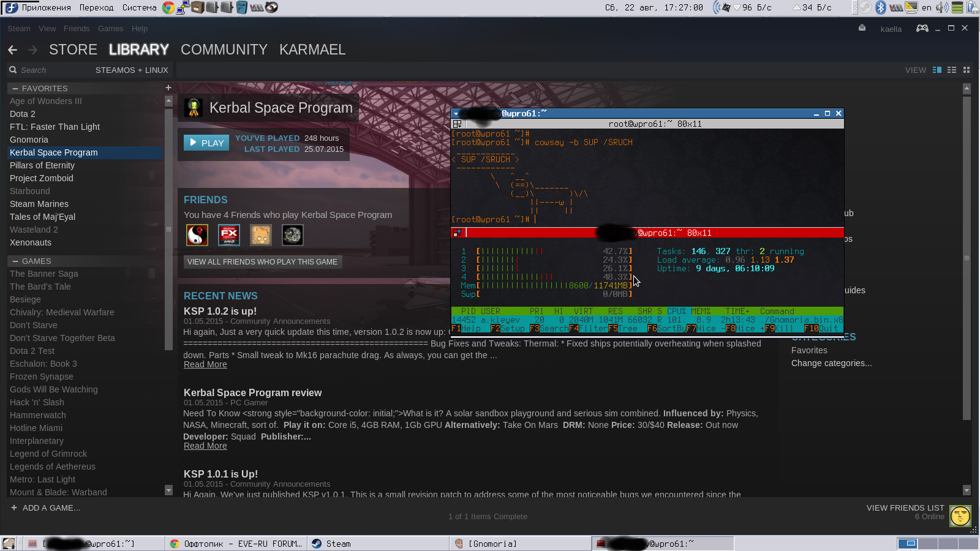Click network computers launcher in panel
Viewport: 980px width, 551px height.
tap(183, 7)
